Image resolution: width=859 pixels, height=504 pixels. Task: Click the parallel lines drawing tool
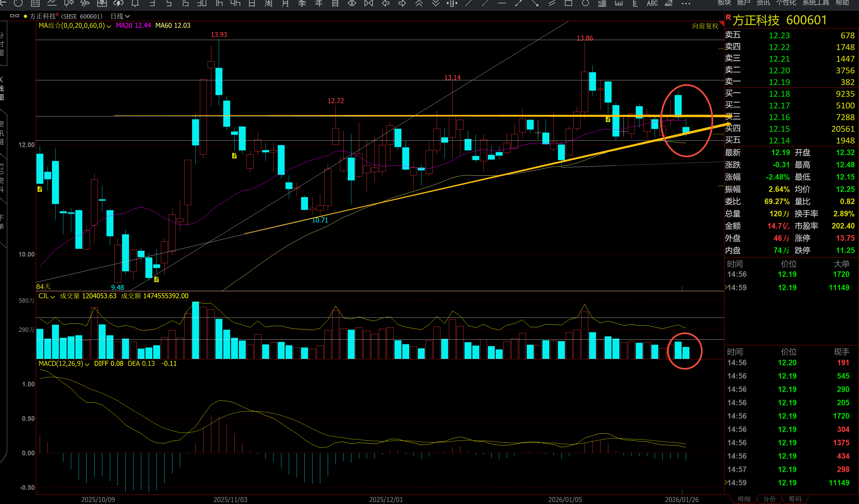(x=552, y=3)
